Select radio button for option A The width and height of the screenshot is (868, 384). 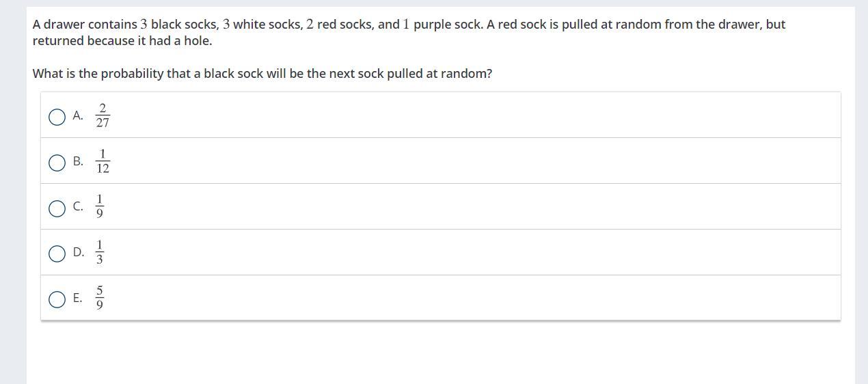[57, 117]
